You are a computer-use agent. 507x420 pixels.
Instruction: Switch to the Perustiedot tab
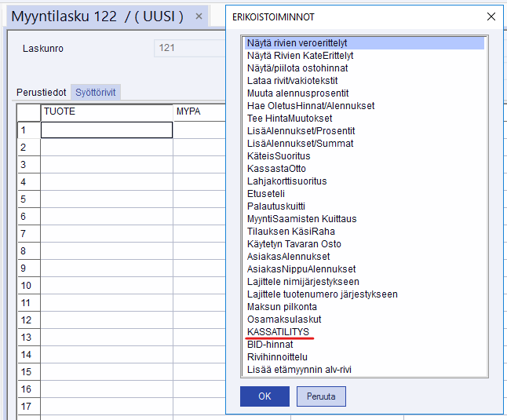pos(42,93)
